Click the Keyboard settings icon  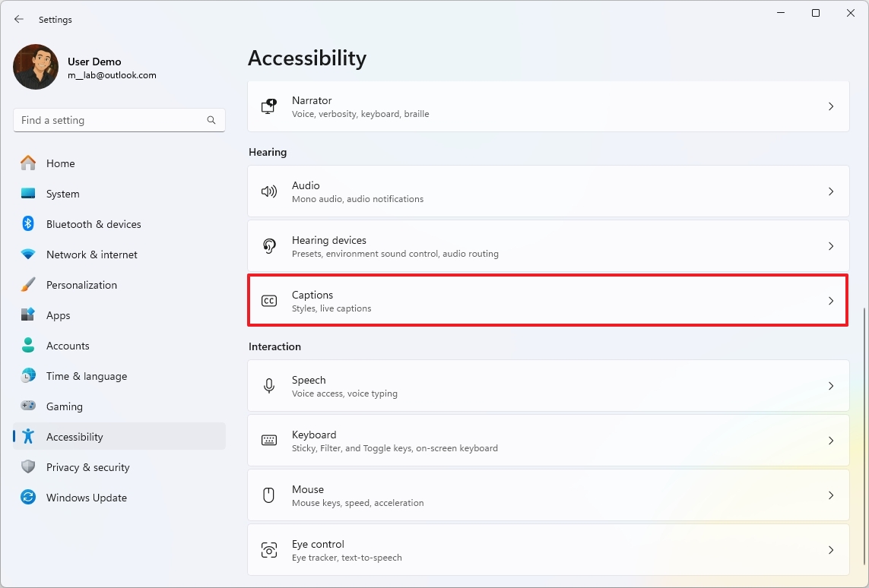(269, 440)
